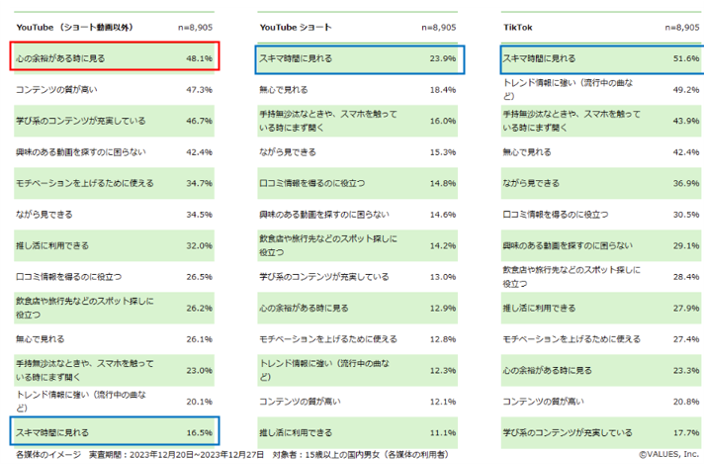Click the 16.5% value
Screen dimensions: 704x464
point(199,433)
